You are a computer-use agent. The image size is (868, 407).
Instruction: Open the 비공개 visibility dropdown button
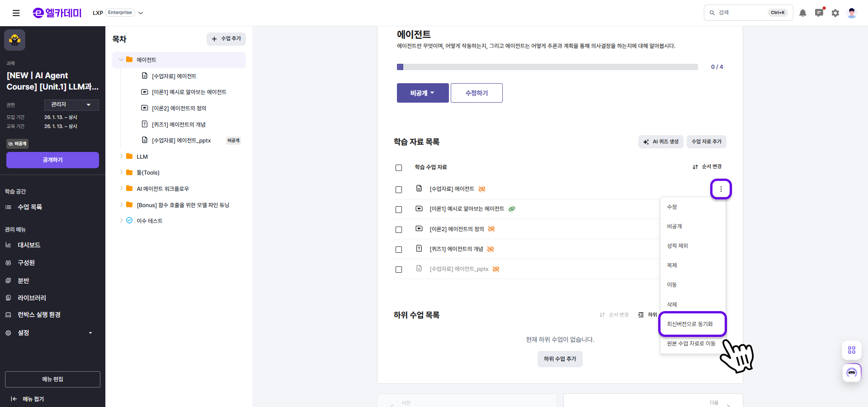click(422, 93)
